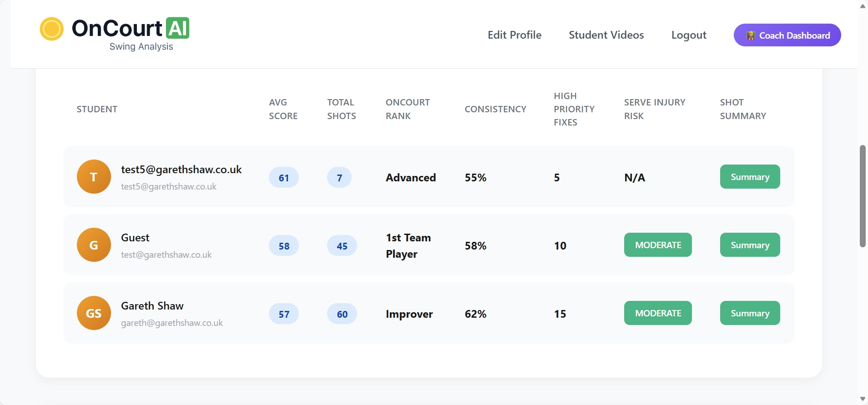Click the scrollbar down arrow
This screenshot has width=868, height=405.
point(863,399)
